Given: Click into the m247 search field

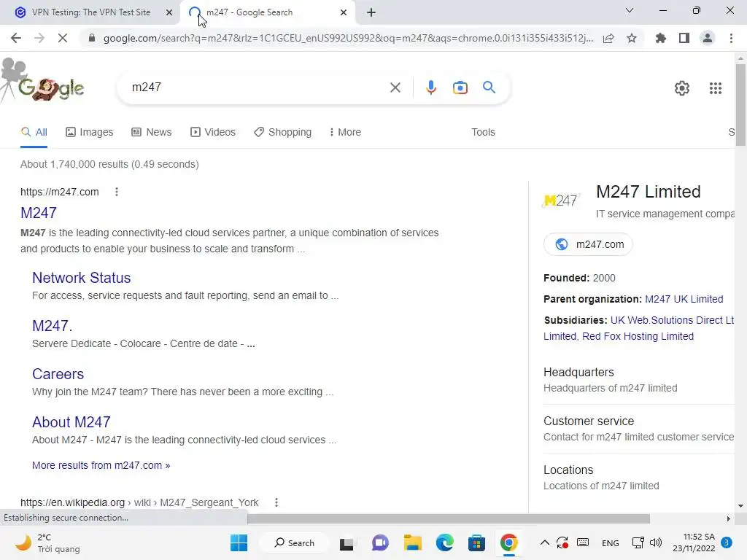Looking at the screenshot, I should tap(258, 87).
